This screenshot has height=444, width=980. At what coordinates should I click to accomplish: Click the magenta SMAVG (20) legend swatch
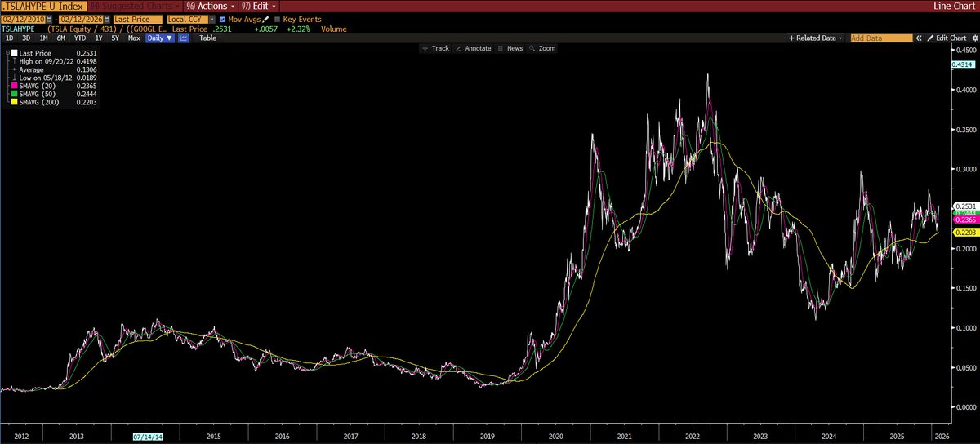tap(14, 86)
